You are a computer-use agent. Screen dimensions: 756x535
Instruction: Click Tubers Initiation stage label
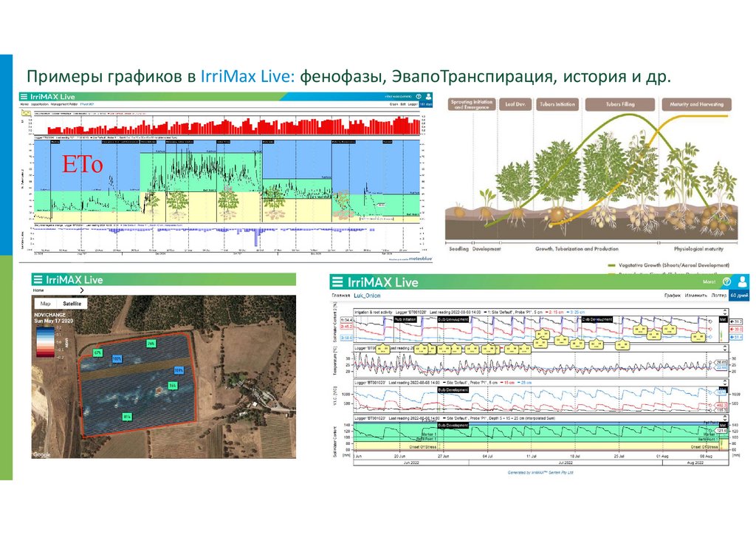click(x=557, y=104)
